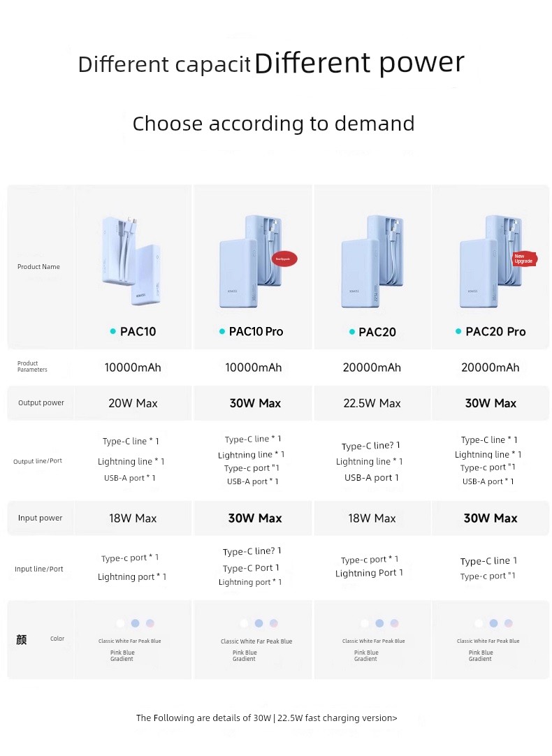Click the PAC20 power bank image
The image size is (552, 756).
pyautogui.click(x=373, y=261)
